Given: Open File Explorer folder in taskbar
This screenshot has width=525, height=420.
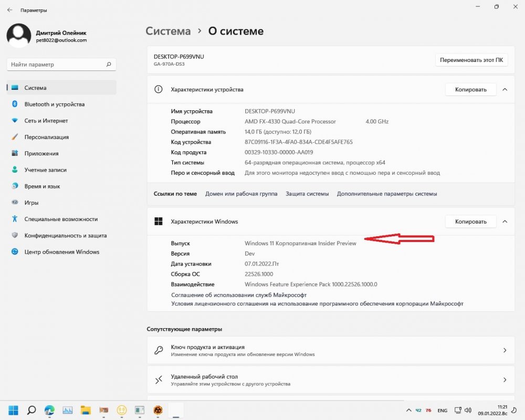Looking at the screenshot, I should pos(86,410).
